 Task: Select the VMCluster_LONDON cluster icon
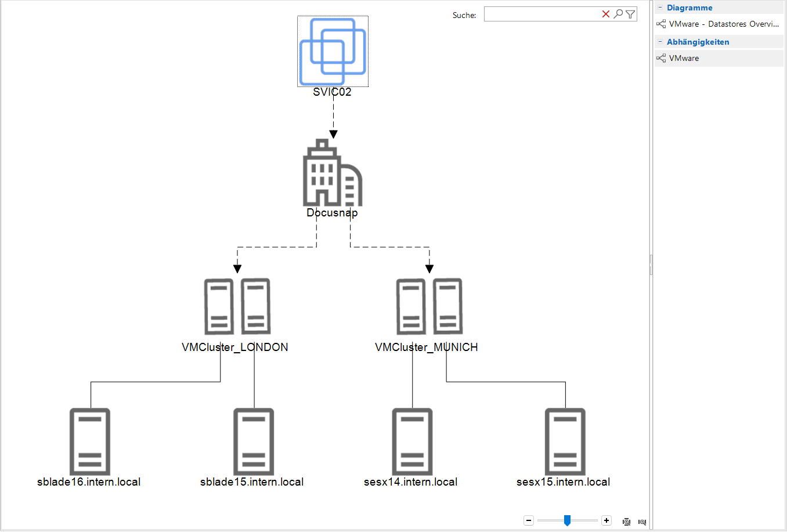[x=237, y=306]
